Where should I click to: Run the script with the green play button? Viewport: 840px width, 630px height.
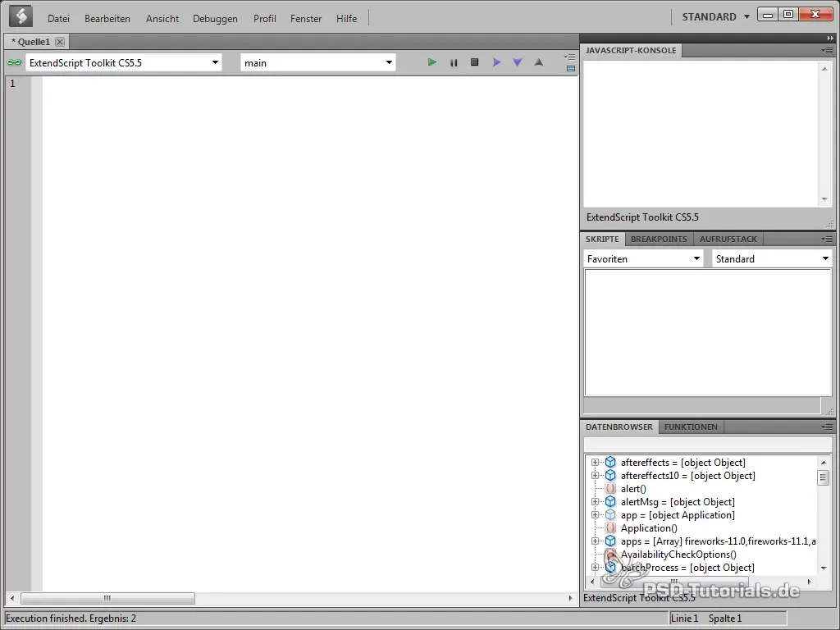431,62
